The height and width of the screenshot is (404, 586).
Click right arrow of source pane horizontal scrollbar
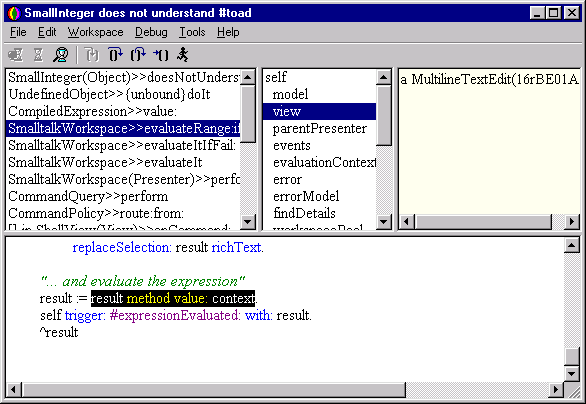tap(556, 389)
